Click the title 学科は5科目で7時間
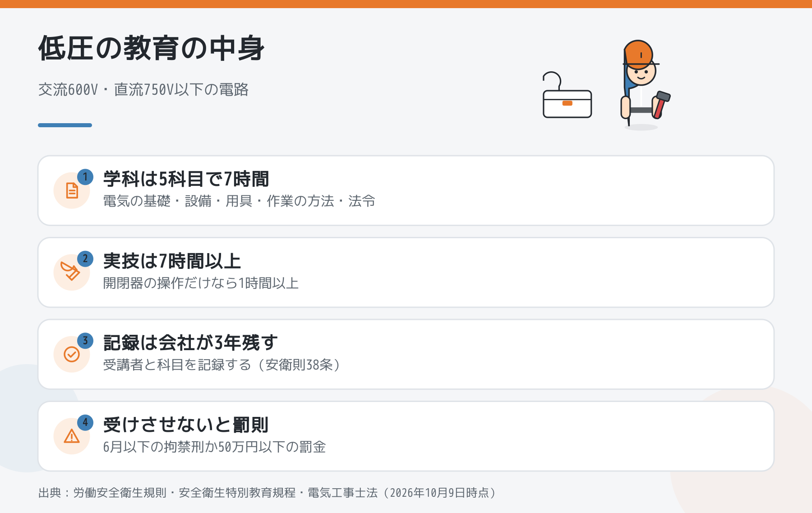 pos(186,179)
